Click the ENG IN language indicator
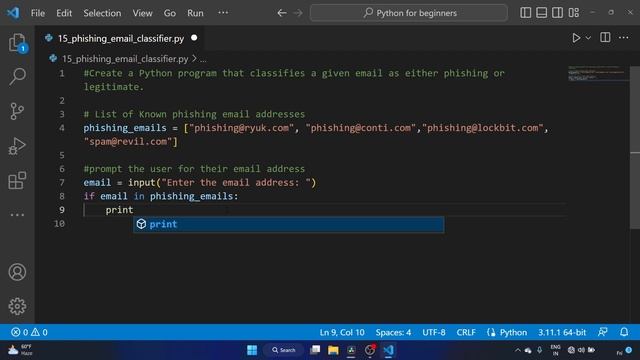This screenshot has width=640, height=360. pos(555,350)
